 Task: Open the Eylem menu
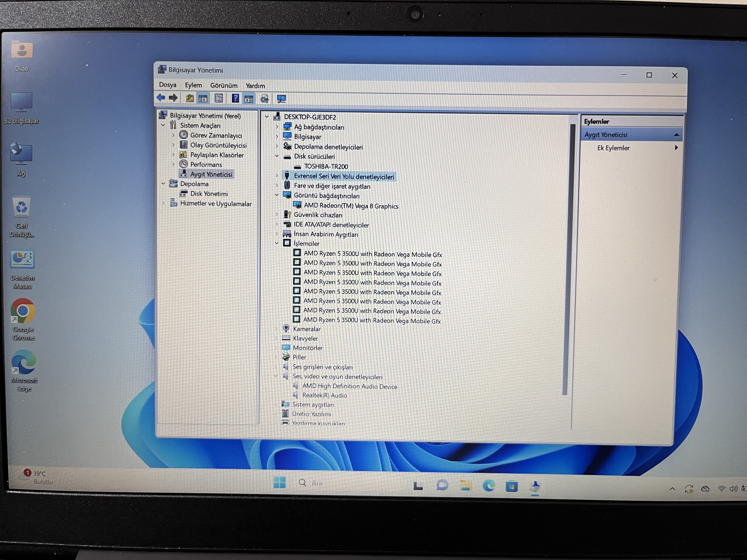point(193,85)
